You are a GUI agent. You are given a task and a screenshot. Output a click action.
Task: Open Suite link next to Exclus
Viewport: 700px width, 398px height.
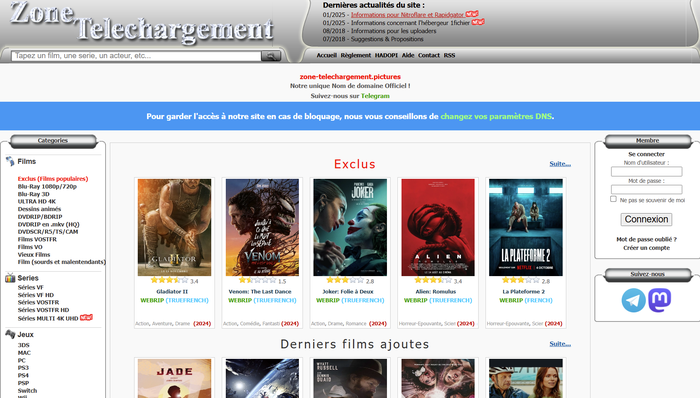tap(560, 164)
